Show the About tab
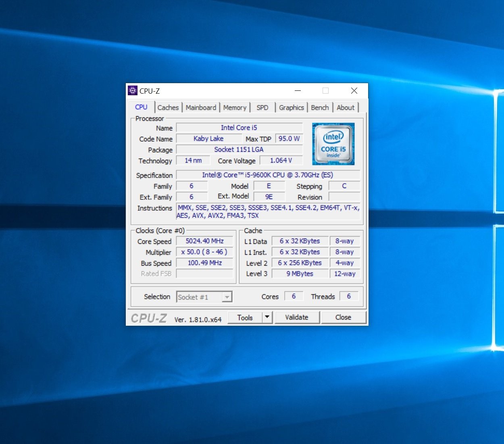This screenshot has width=504, height=444. 346,108
